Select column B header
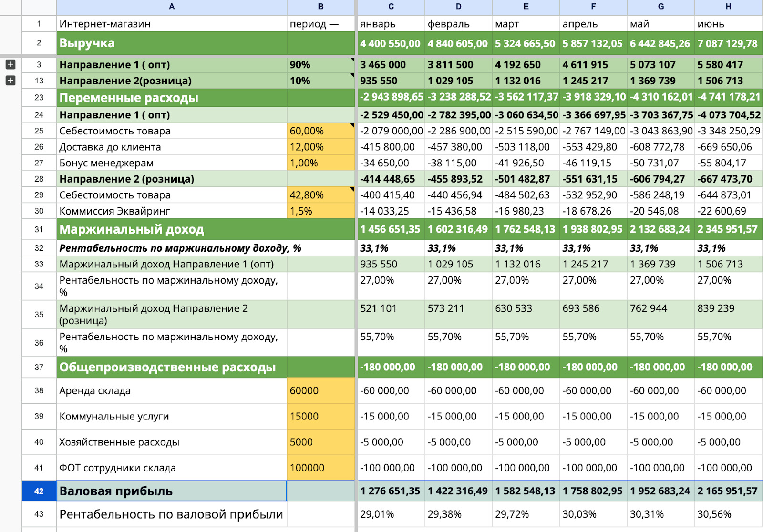Image resolution: width=763 pixels, height=532 pixels. click(x=320, y=7)
